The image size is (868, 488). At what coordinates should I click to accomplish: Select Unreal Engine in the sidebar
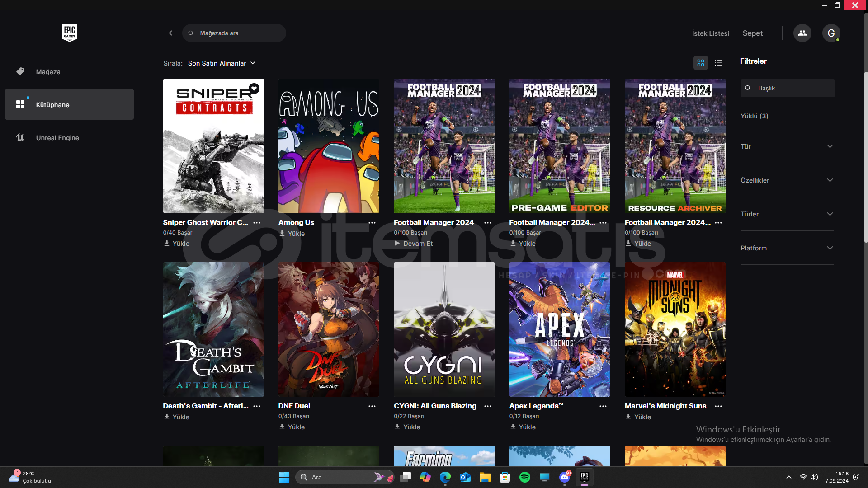pyautogui.click(x=69, y=138)
